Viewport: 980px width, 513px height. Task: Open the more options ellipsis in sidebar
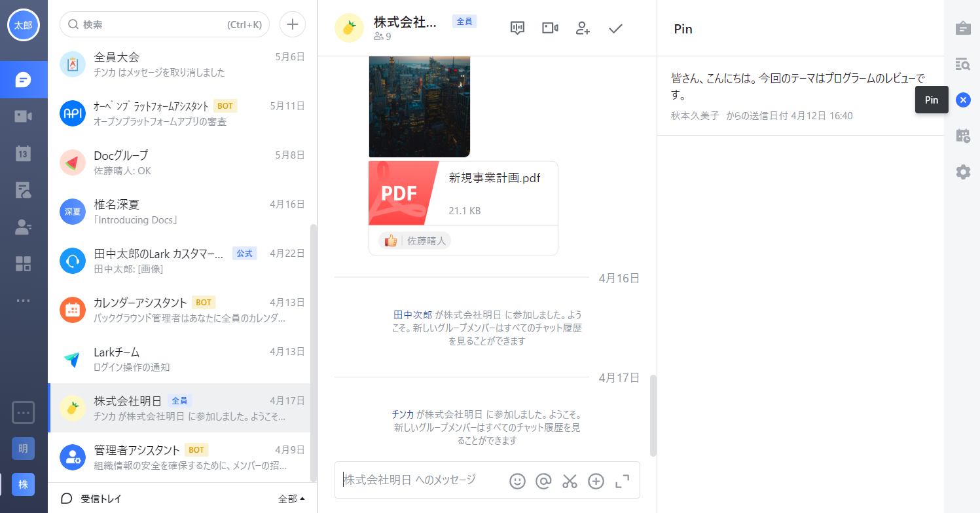(24, 301)
